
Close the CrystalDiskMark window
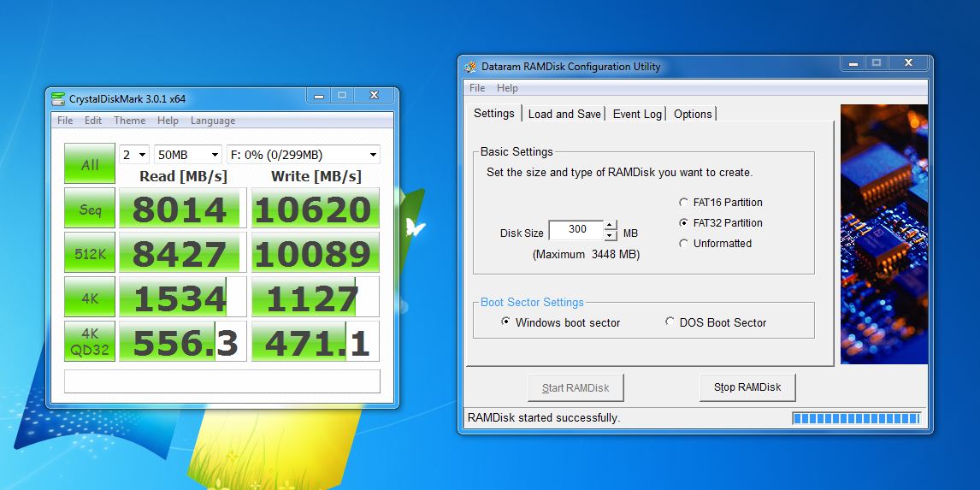pyautogui.click(x=374, y=96)
